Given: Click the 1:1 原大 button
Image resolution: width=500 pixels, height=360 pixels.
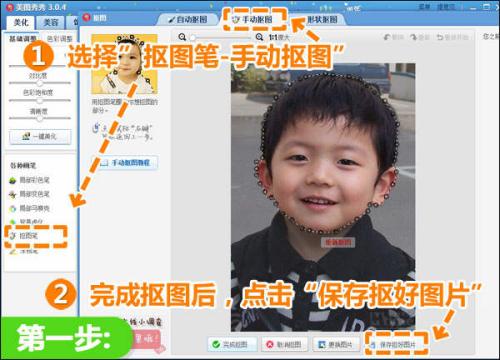Looking at the screenshot, I should [279, 37].
